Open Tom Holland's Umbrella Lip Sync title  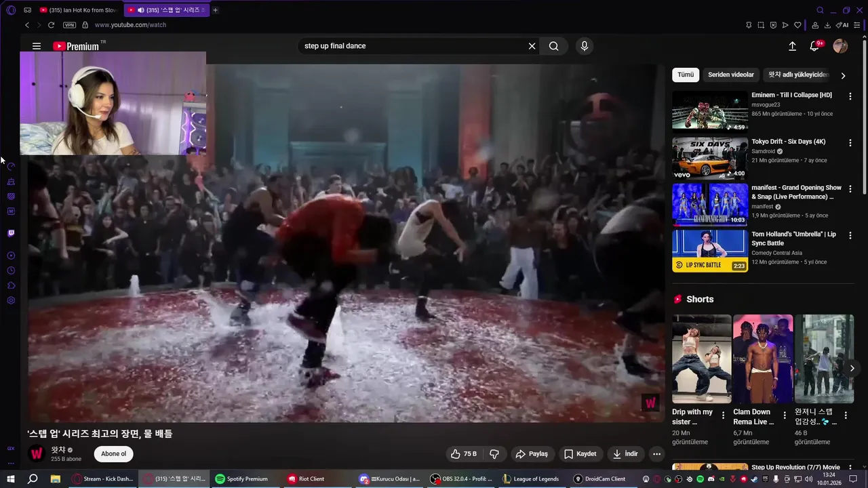tap(793, 239)
